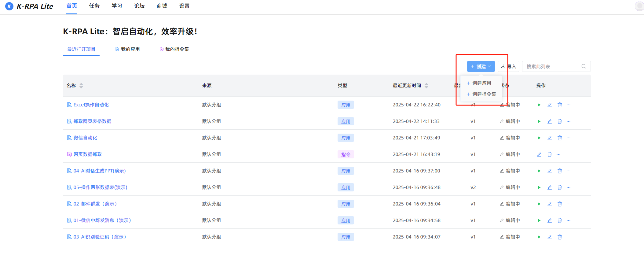Delete the 03-AI识别验证码（演示） project
This screenshot has width=644, height=270.
(x=560, y=237)
